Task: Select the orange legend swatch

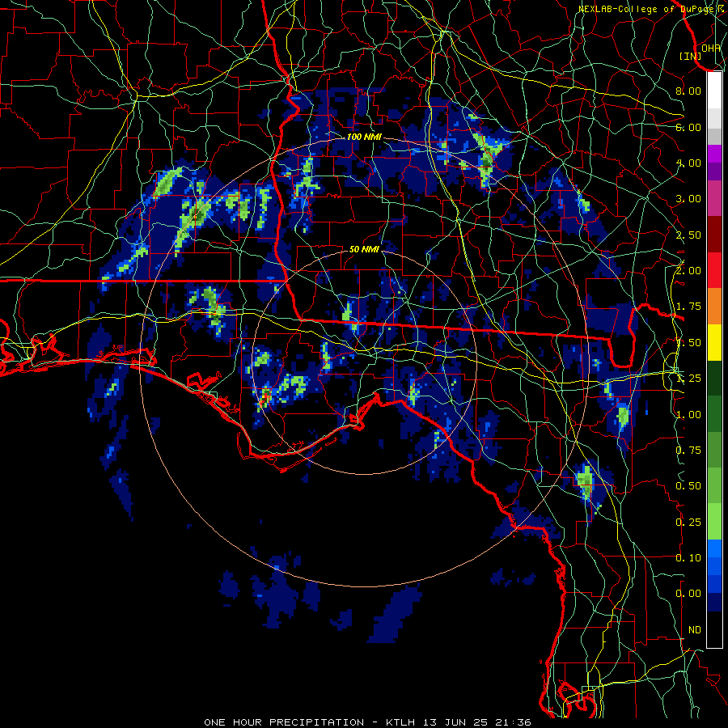Action: tap(714, 307)
